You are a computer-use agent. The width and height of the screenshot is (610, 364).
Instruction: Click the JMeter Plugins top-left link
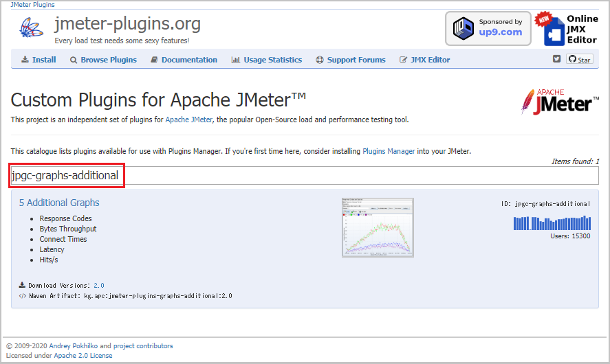tap(33, 5)
